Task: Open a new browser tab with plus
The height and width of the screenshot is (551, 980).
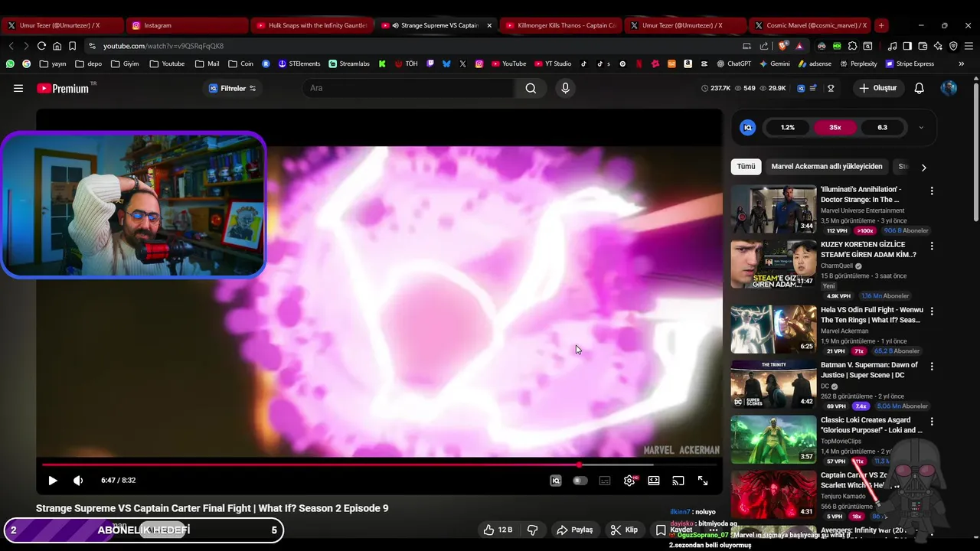Action: pyautogui.click(x=881, y=25)
